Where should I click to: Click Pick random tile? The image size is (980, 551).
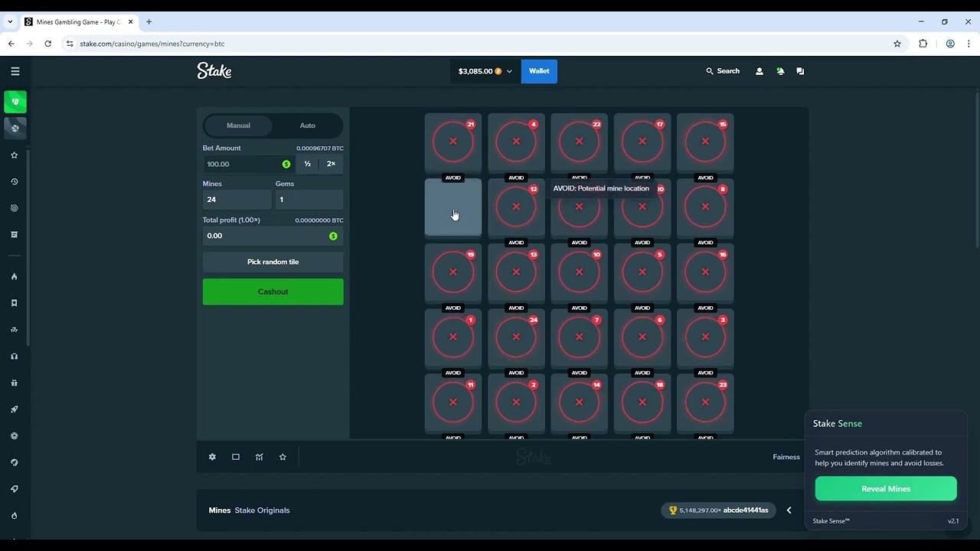coord(273,262)
